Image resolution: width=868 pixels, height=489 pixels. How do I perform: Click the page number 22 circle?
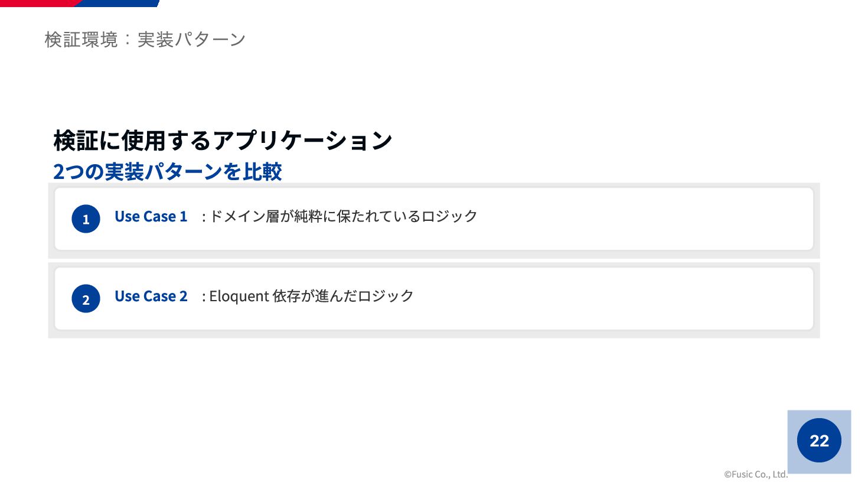point(819,440)
